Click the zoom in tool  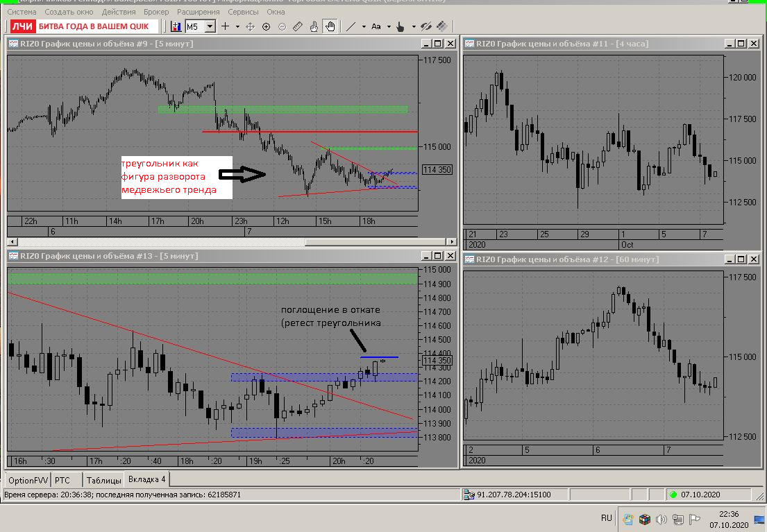coord(266,26)
